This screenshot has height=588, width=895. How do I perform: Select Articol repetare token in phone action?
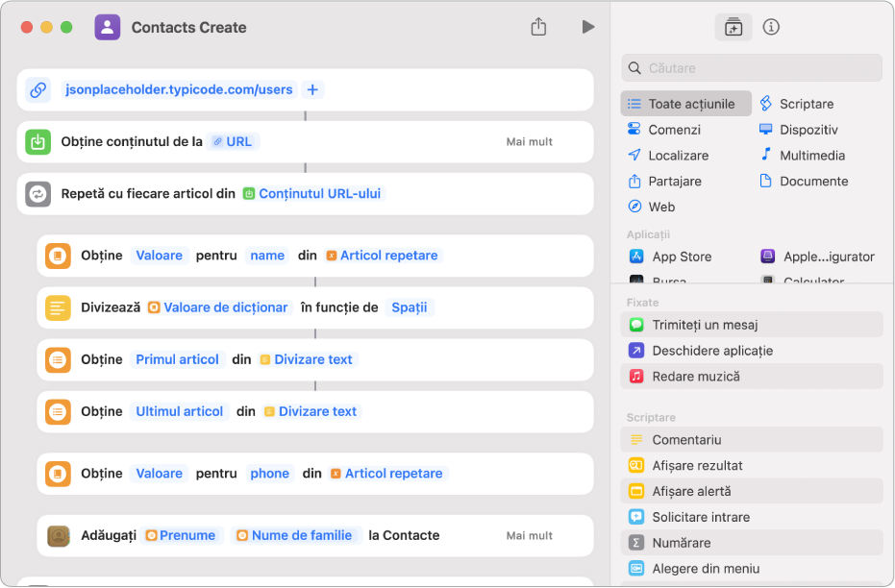(x=387, y=474)
